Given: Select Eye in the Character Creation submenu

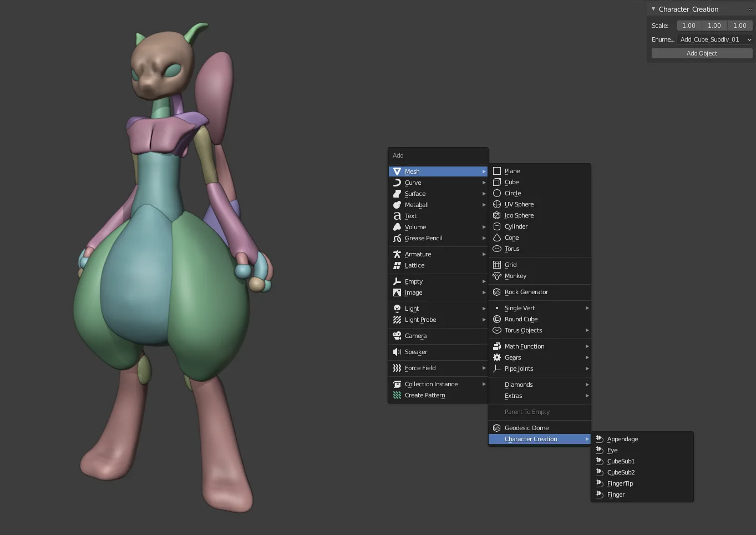Looking at the screenshot, I should 612,450.
